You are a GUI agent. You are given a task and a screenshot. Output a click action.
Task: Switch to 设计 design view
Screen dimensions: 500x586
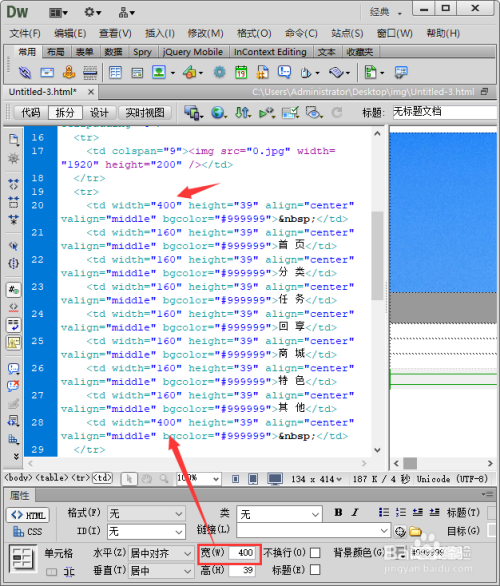pos(99,112)
